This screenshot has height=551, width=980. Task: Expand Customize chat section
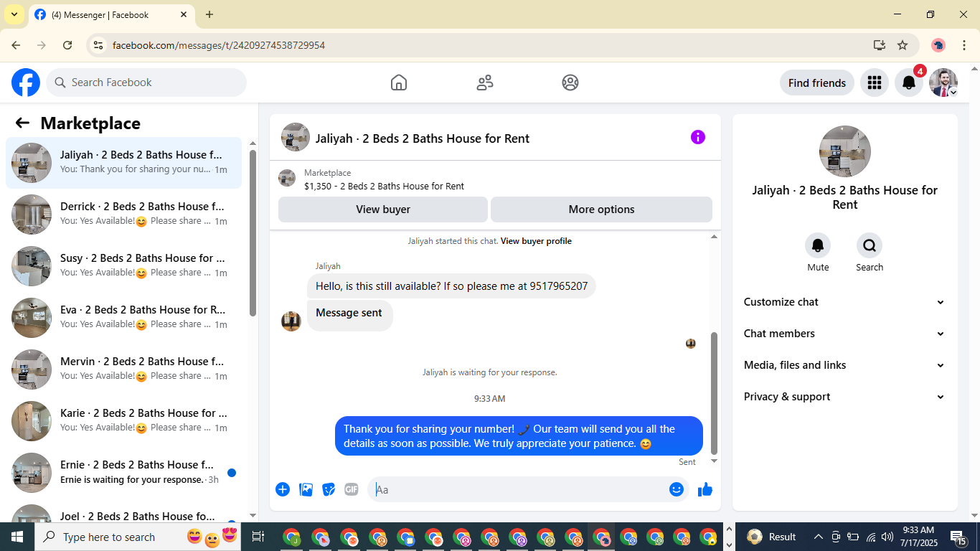pos(844,302)
